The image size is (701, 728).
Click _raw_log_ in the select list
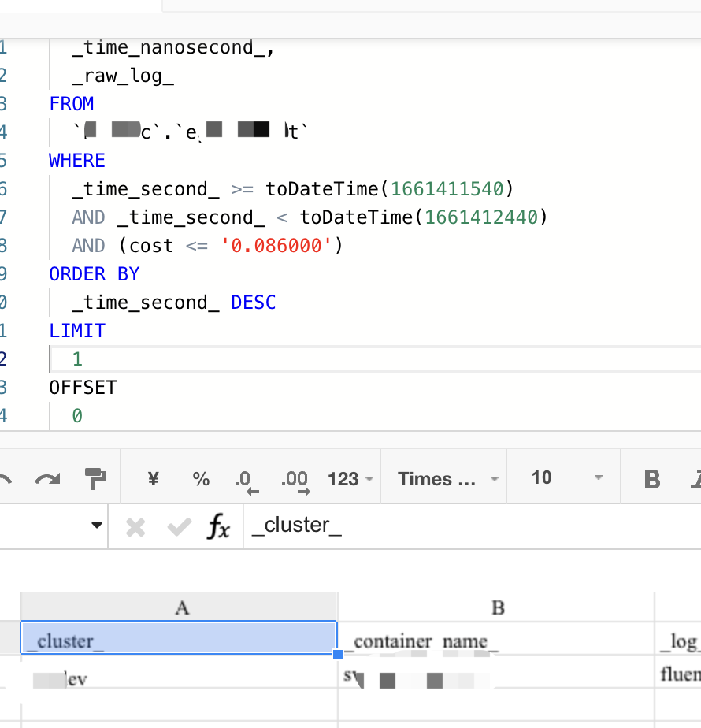click(123, 75)
